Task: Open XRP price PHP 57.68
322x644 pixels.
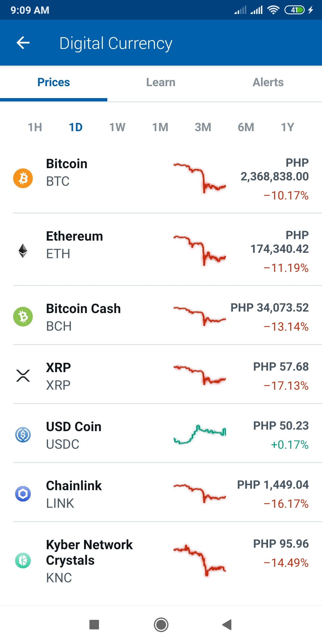Action: click(281, 367)
